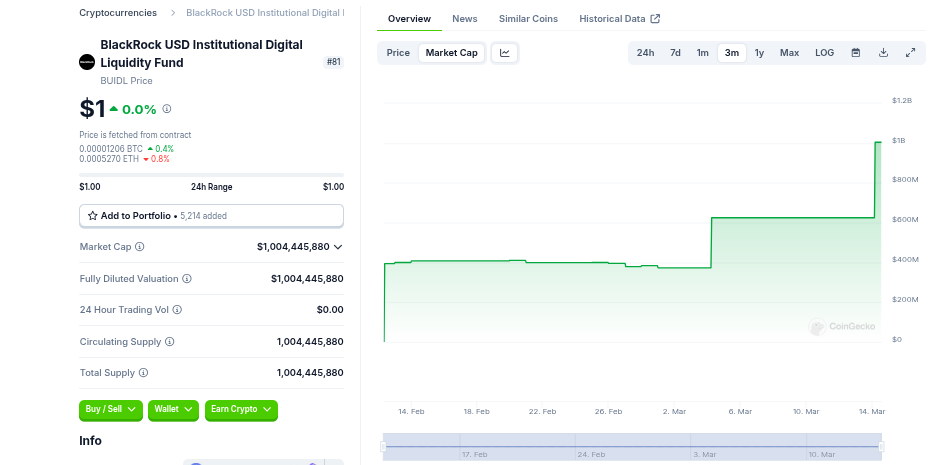
Task: Open TradingView chart icon button
Action: (505, 53)
